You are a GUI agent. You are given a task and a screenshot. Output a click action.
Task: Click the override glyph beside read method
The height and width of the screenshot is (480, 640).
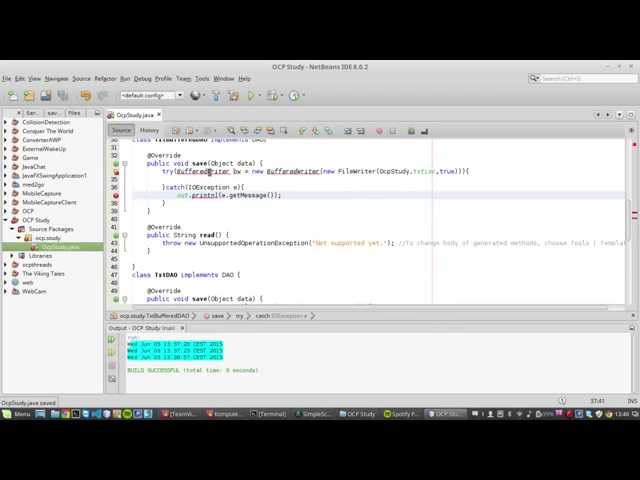pos(116,236)
